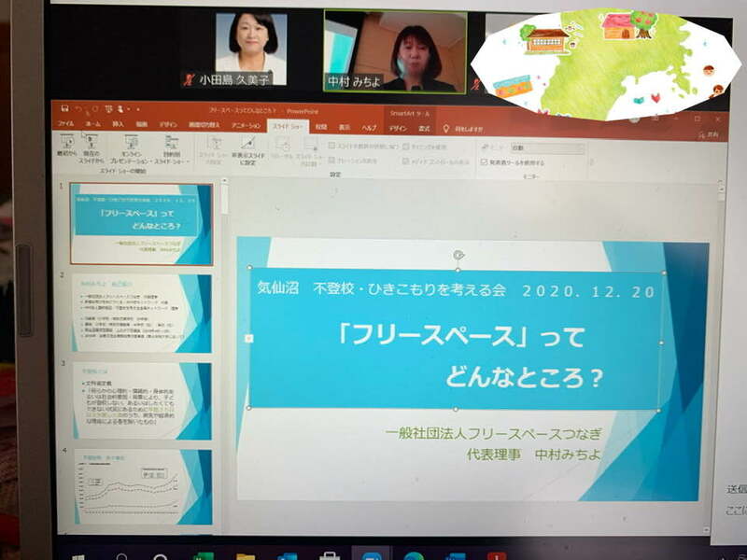Expand the SmartArt text pane arrow
747x560 pixels.
point(248,339)
